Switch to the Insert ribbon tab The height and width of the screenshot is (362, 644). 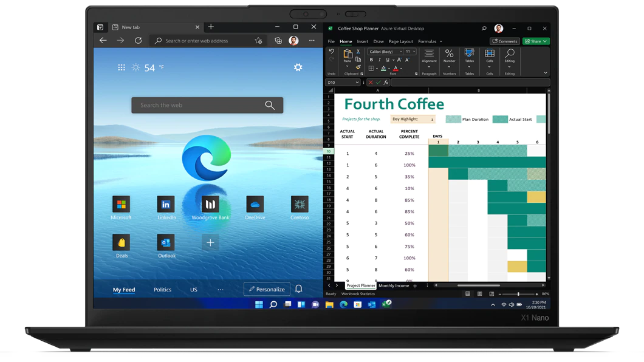363,41
